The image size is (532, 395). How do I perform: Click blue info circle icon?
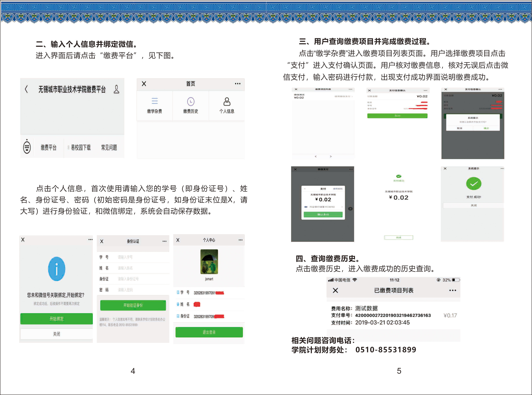pyautogui.click(x=57, y=269)
